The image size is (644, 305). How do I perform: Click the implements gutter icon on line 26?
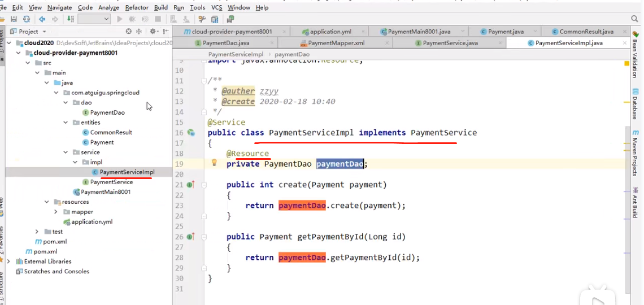[x=190, y=237]
